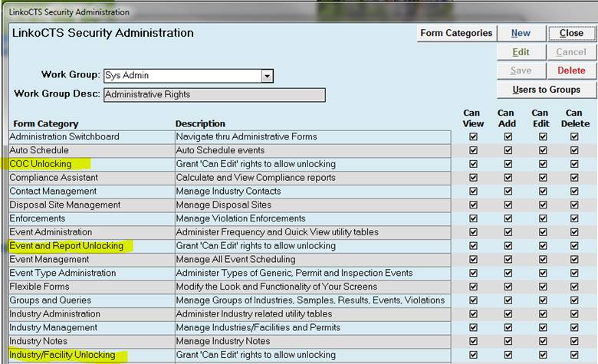Toggle Can Add for Industry Management
Viewport: 598px width, 364px height.
click(508, 328)
